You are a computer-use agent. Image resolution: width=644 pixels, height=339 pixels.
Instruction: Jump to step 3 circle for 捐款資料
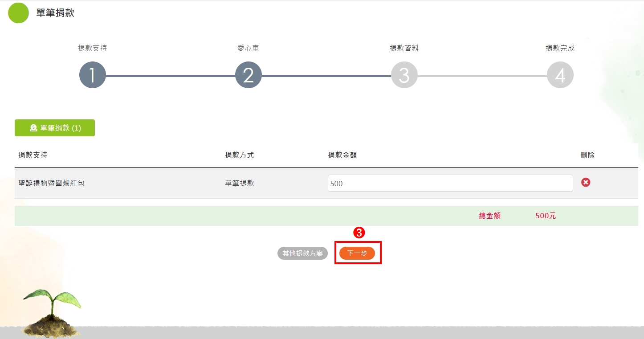coord(404,75)
